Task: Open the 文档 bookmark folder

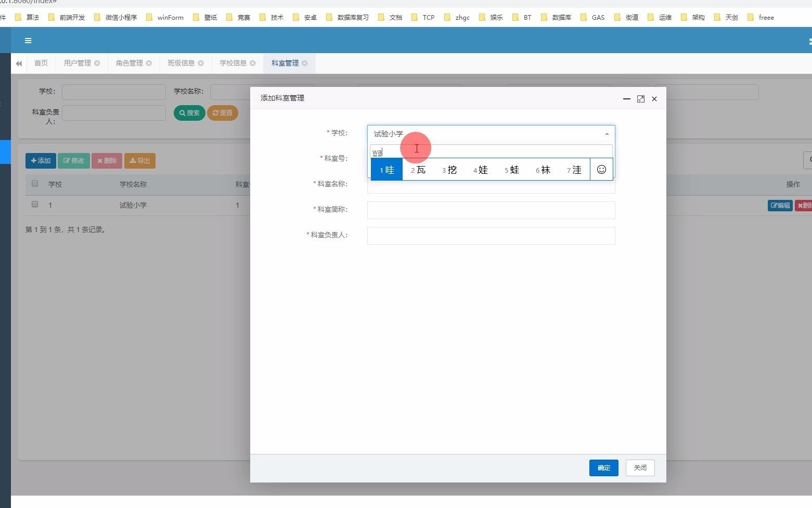Action: (390, 17)
